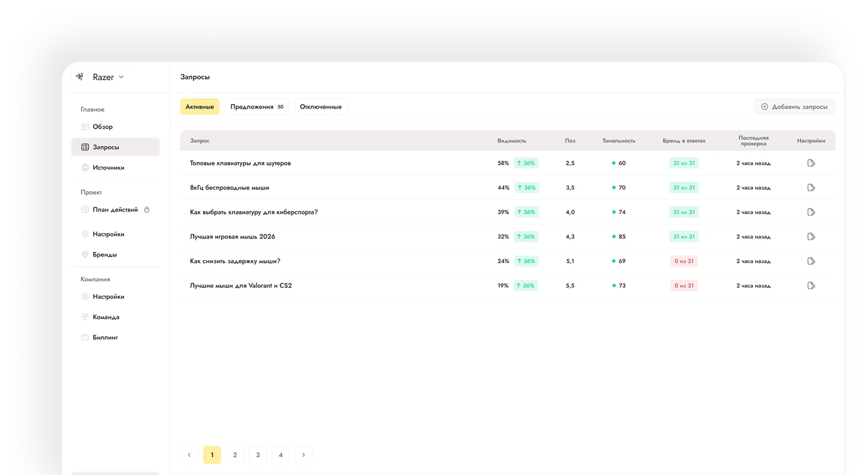The image size is (868, 475).
Task: Click 31 из 31 badge in Топовые клавиатуры row
Action: pyautogui.click(x=684, y=163)
